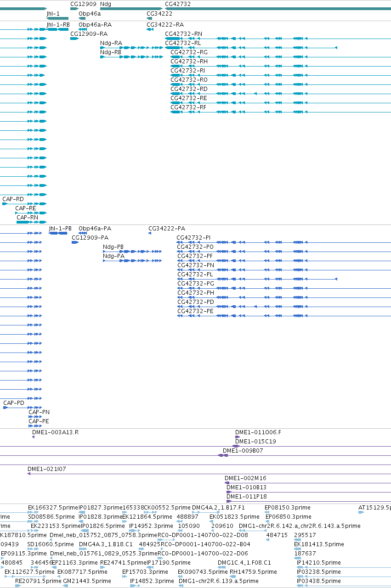Image resolution: width=391 pixels, height=588 pixels.
Task: Click transcript CG42732-RF
Action: pyautogui.click(x=188, y=107)
